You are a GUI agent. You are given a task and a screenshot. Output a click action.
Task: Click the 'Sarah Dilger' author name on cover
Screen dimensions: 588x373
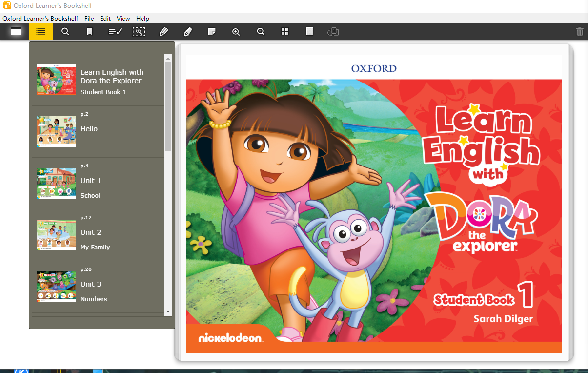pyautogui.click(x=503, y=319)
